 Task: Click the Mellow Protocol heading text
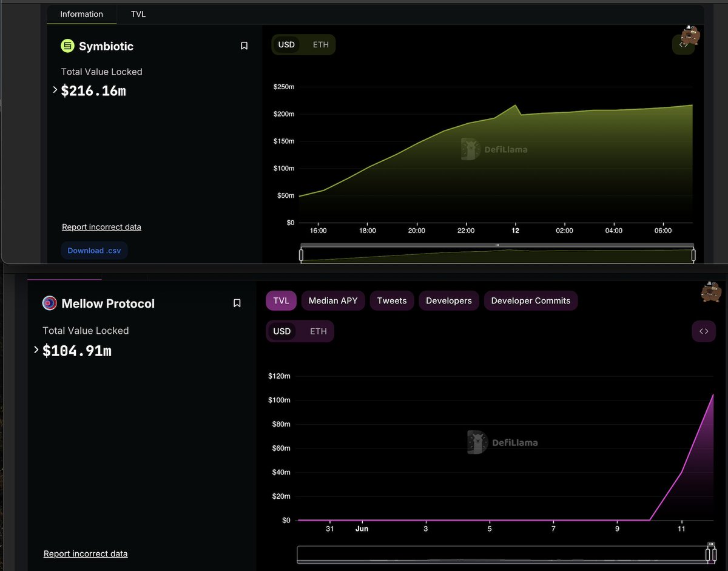click(108, 303)
